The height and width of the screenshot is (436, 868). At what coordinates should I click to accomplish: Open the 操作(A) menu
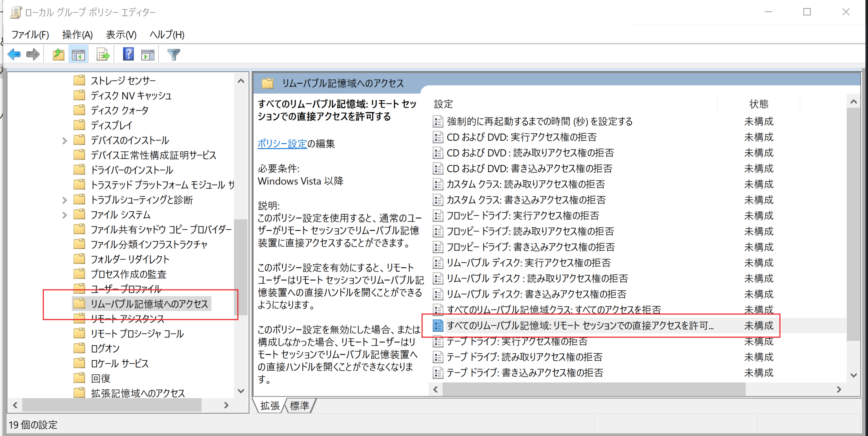(77, 35)
